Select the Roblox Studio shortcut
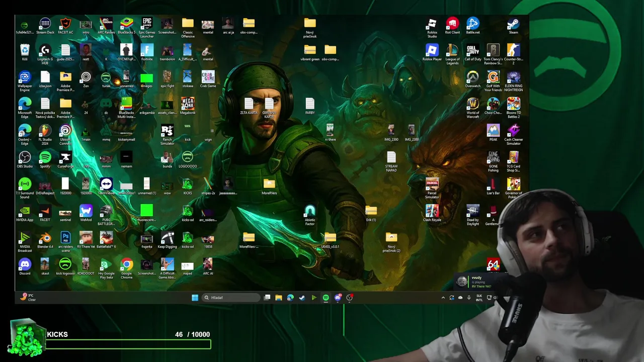Image resolution: width=644 pixels, height=362 pixels. 432,28
